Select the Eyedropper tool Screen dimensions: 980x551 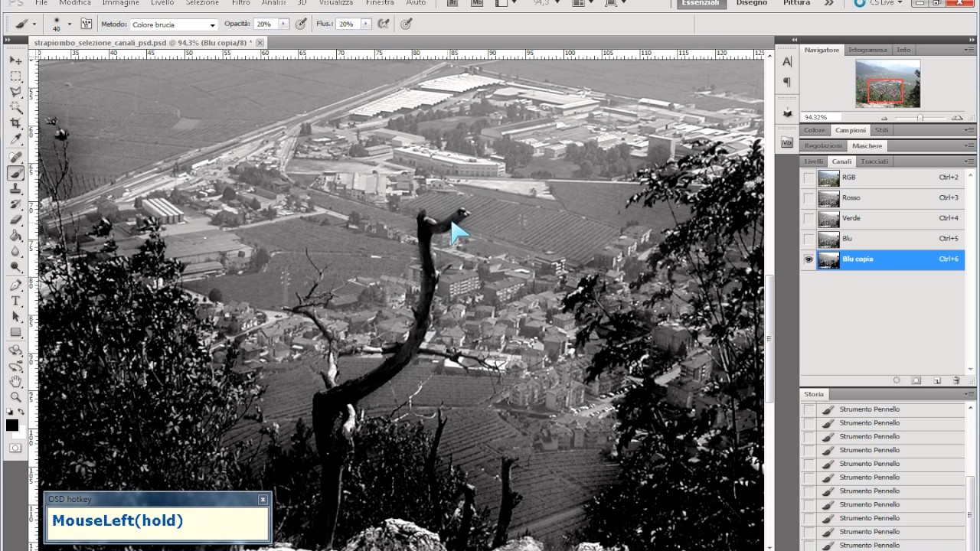pyautogui.click(x=15, y=139)
